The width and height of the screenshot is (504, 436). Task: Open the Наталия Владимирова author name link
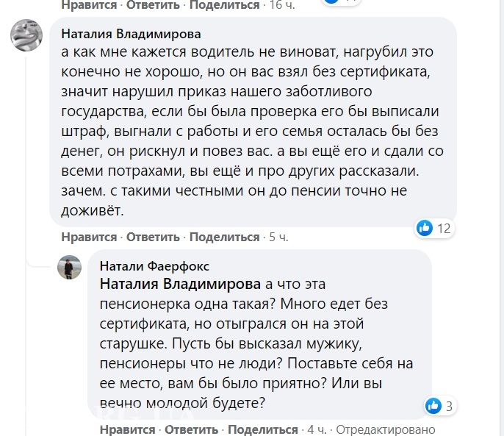tap(130, 34)
